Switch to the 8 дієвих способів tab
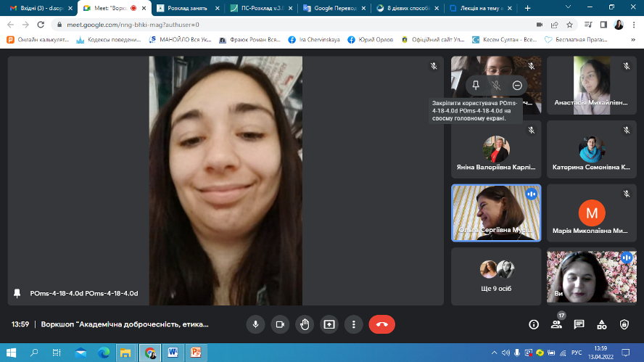This screenshot has width=644, height=362. pyautogui.click(x=408, y=8)
